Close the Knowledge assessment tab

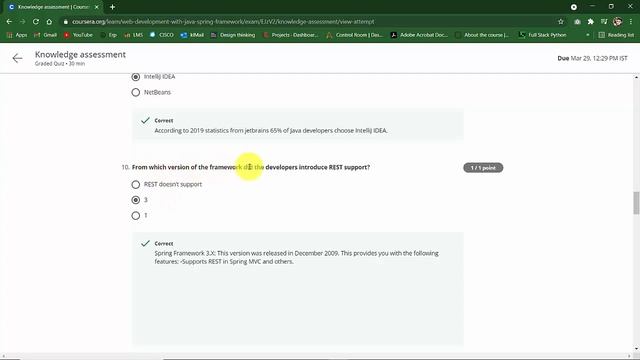click(x=97, y=7)
